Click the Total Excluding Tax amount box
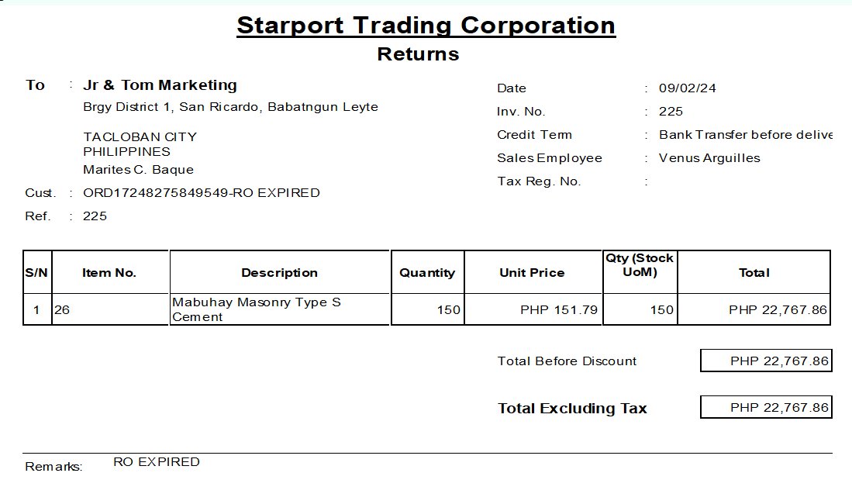 click(x=765, y=408)
